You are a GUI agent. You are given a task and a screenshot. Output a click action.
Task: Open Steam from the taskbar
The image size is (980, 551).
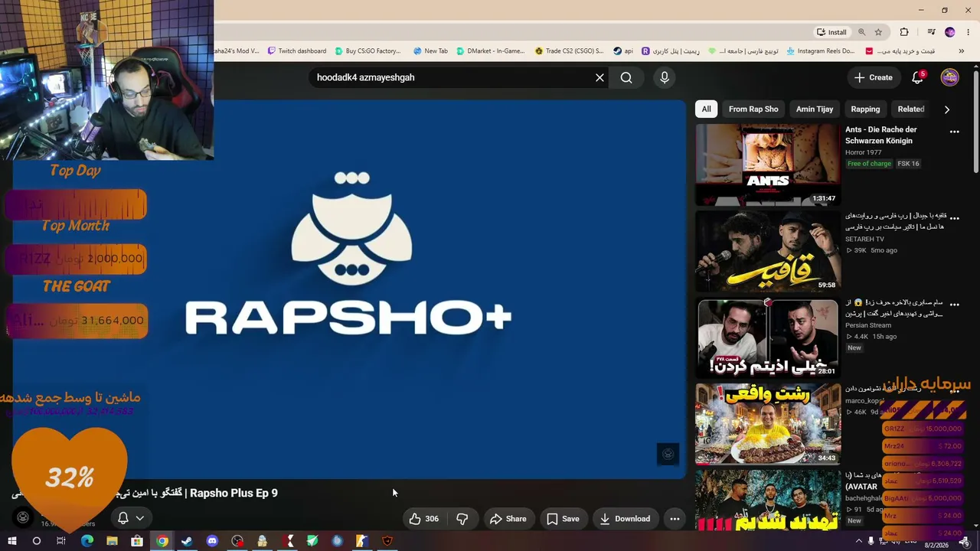coord(187,541)
